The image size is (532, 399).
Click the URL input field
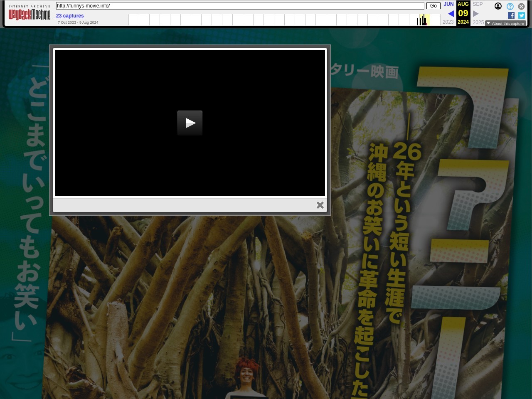coord(240,6)
